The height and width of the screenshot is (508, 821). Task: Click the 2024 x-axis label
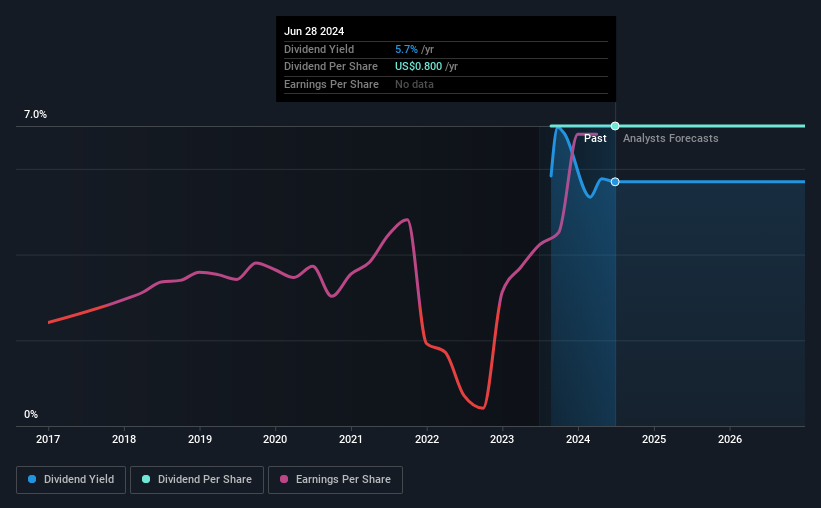(578, 439)
